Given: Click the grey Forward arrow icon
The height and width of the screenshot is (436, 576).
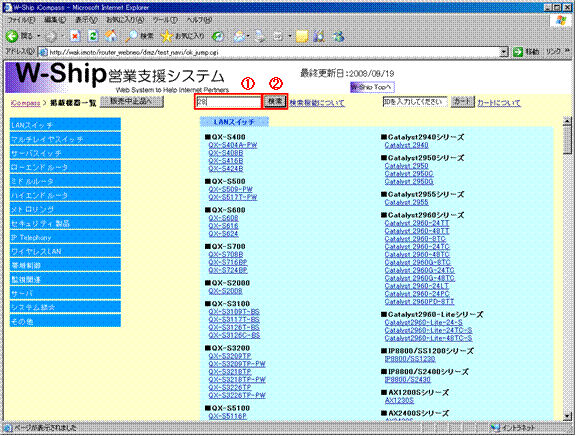Looking at the screenshot, I should pos(51,36).
